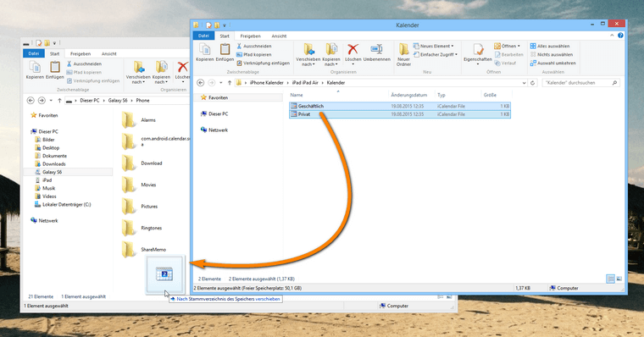Switch to large icons view in Kalender
This screenshot has height=337, width=644.
[x=619, y=279]
